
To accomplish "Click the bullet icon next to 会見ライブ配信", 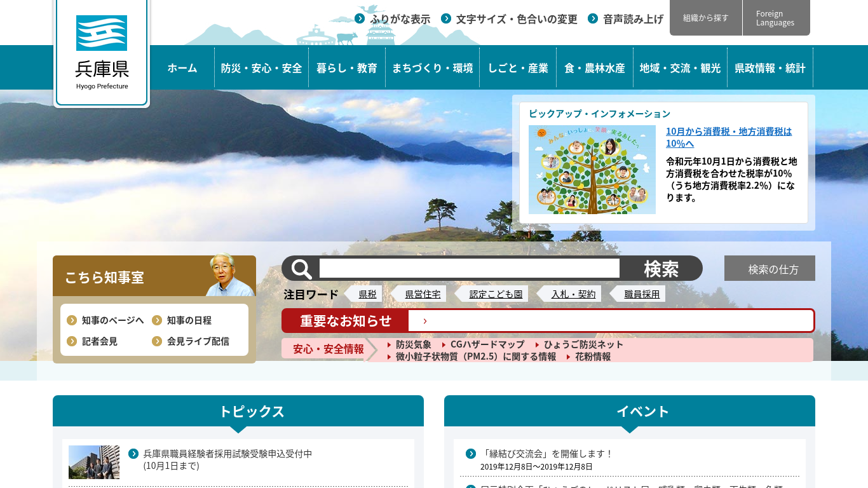I will (x=157, y=341).
